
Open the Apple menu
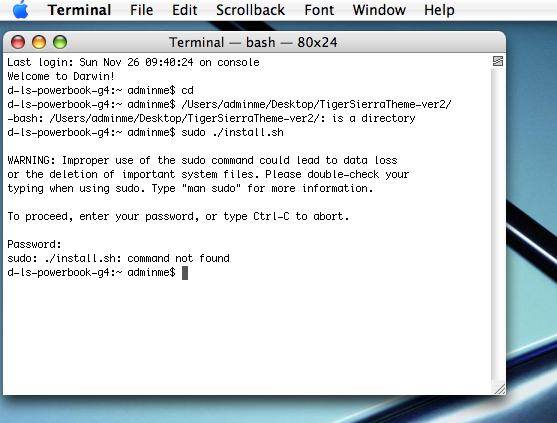20,9
